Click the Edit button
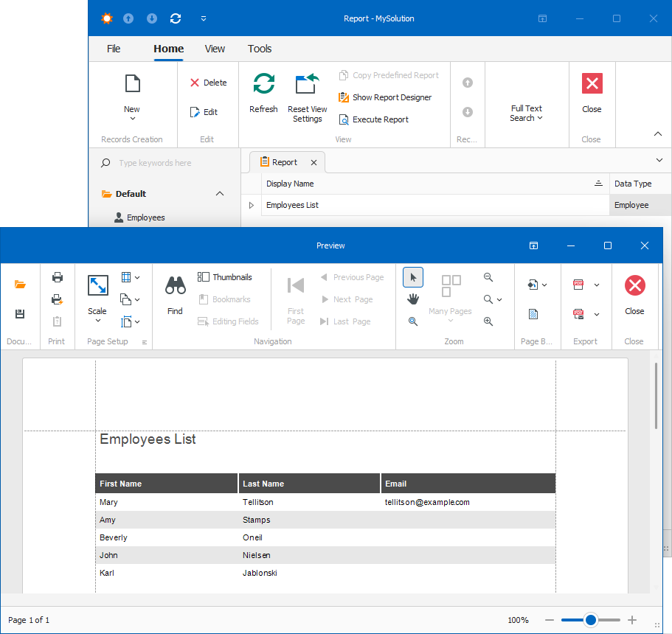Image resolution: width=672 pixels, height=634 pixels. click(204, 112)
